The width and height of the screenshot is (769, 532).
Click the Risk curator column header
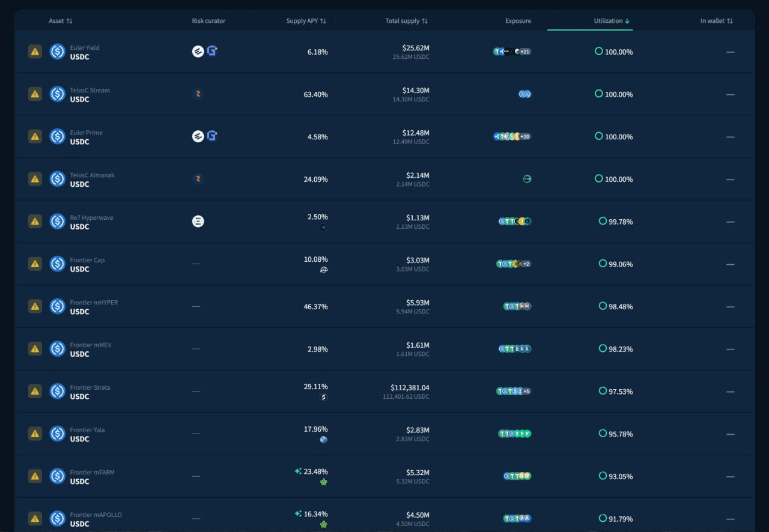[x=208, y=21]
